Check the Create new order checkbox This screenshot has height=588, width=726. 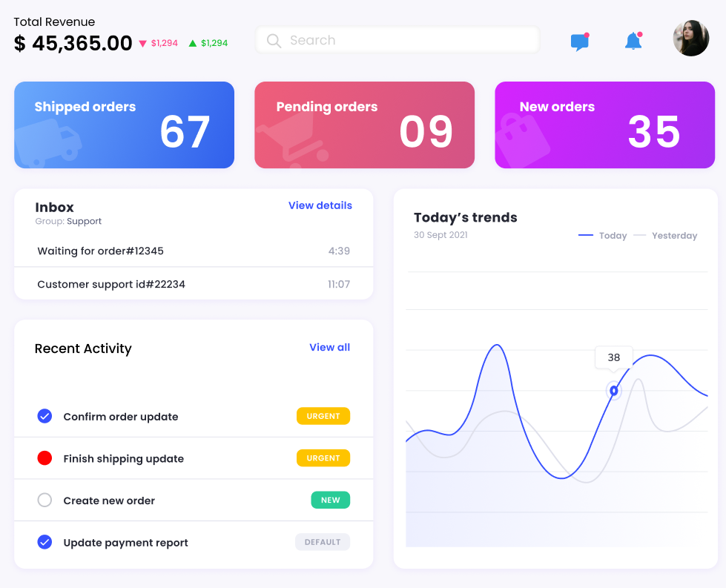click(44, 501)
